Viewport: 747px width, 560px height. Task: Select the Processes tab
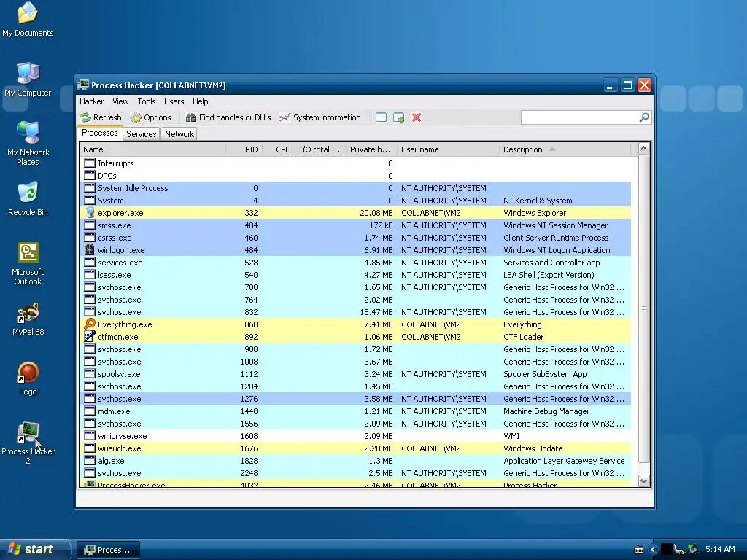point(99,133)
